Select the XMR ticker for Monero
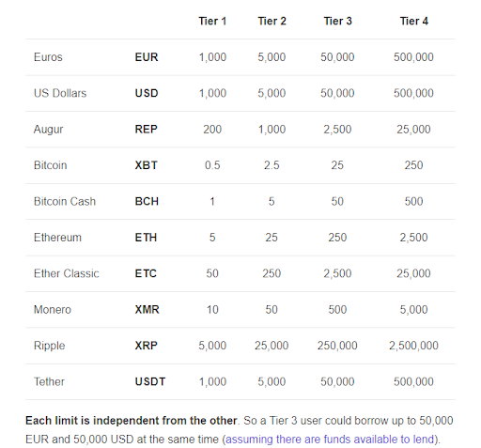This screenshot has width=481, height=448. pos(147,309)
